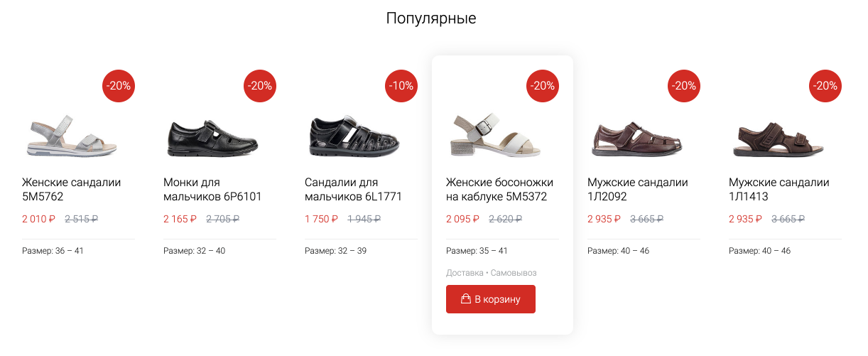
Task: Add heeled sandals to cart with В корзину
Action: (491, 299)
